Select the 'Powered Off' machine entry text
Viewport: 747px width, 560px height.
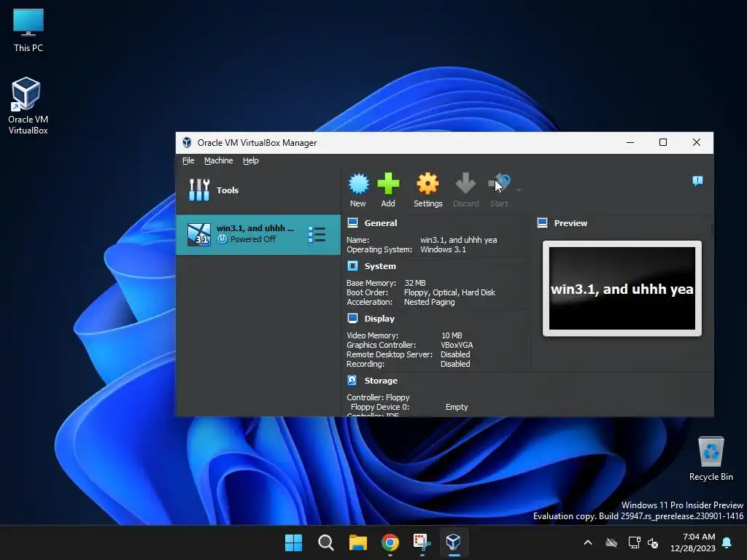point(253,239)
